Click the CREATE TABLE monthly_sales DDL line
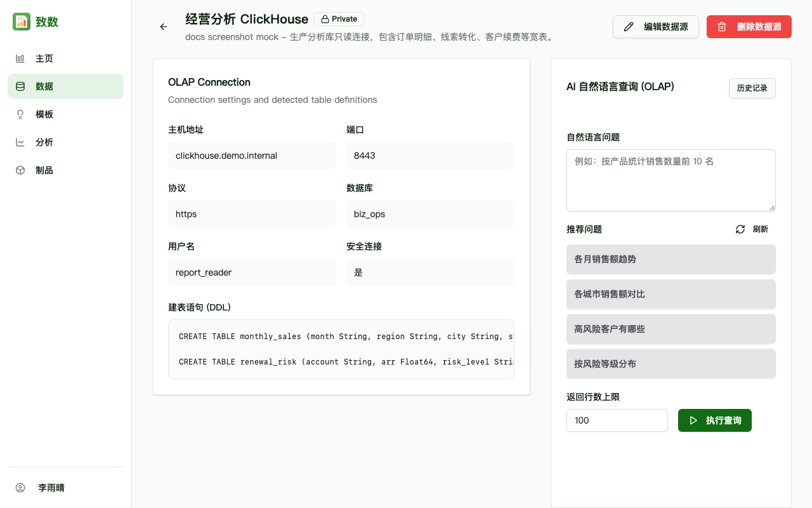The width and height of the screenshot is (812, 508). [x=346, y=337]
